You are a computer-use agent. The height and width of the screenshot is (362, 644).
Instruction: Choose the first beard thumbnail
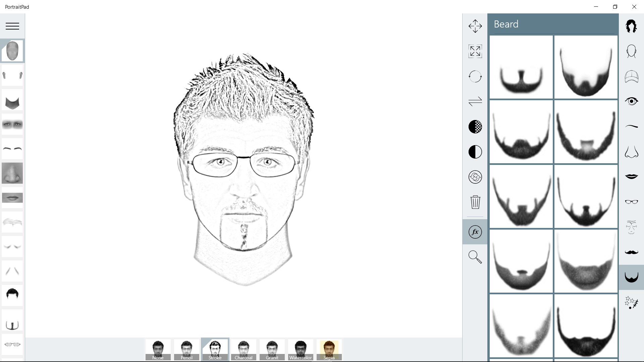pos(521,67)
